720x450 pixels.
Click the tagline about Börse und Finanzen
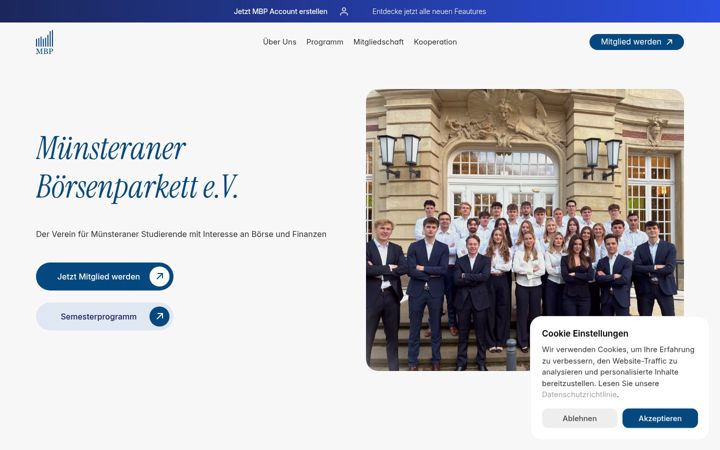click(181, 234)
